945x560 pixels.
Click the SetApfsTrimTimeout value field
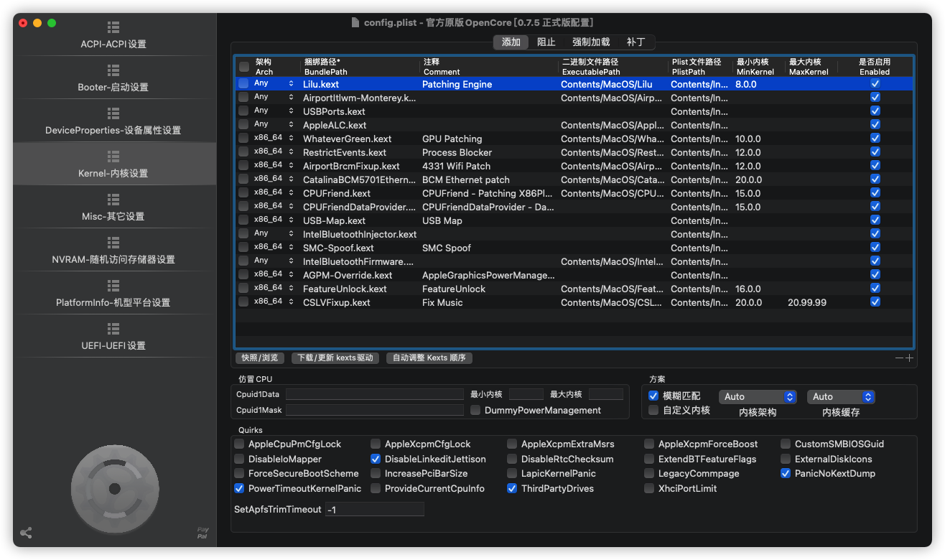[375, 509]
